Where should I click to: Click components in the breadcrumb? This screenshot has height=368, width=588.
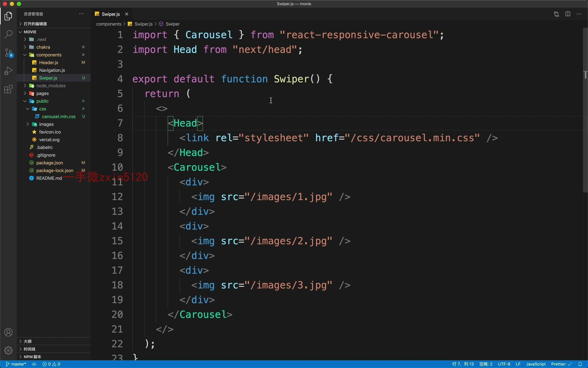click(109, 24)
